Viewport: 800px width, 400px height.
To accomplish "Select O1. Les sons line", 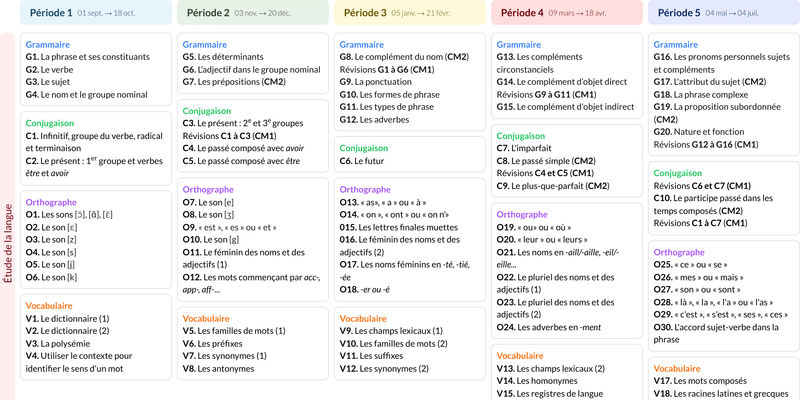I will [x=69, y=215].
